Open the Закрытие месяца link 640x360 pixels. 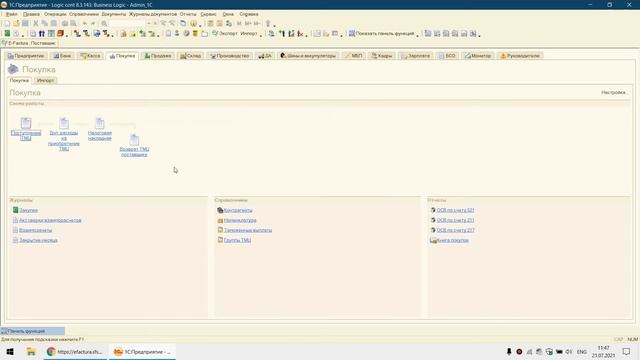[38, 240]
